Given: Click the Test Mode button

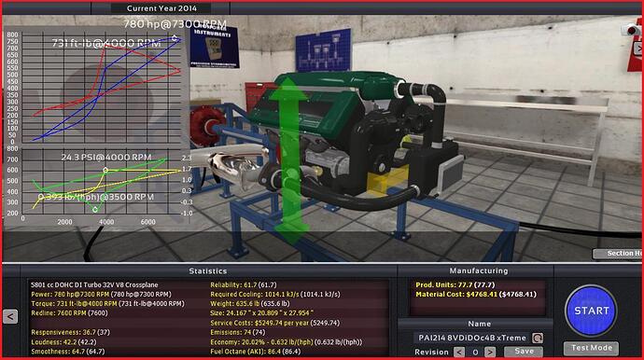Looking at the screenshot, I should coord(591,348).
